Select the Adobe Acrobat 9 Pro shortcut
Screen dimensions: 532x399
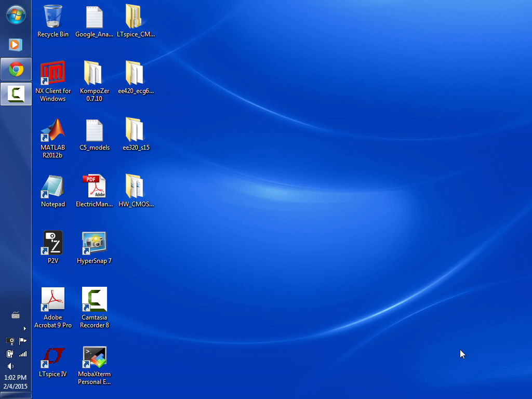pos(53,301)
